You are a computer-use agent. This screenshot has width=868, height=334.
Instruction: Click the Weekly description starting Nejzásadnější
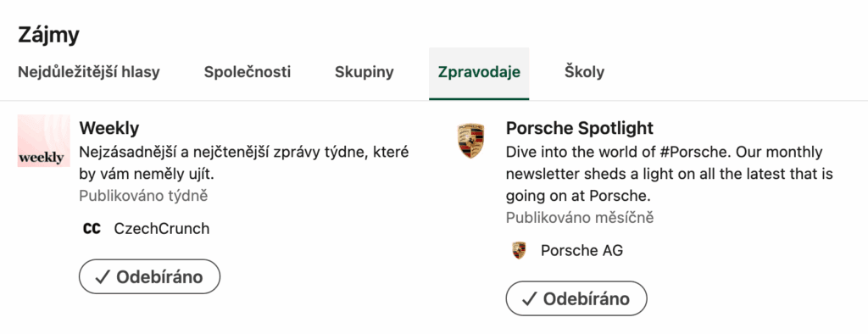click(244, 163)
